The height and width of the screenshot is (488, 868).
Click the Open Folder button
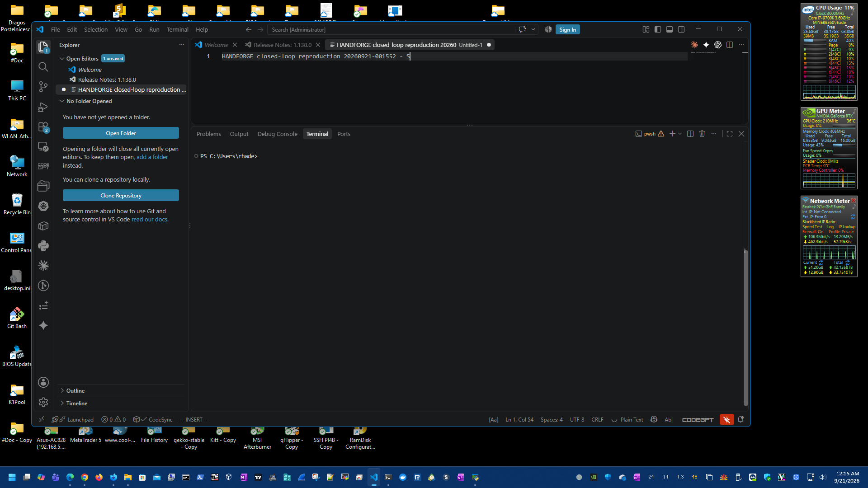121,133
